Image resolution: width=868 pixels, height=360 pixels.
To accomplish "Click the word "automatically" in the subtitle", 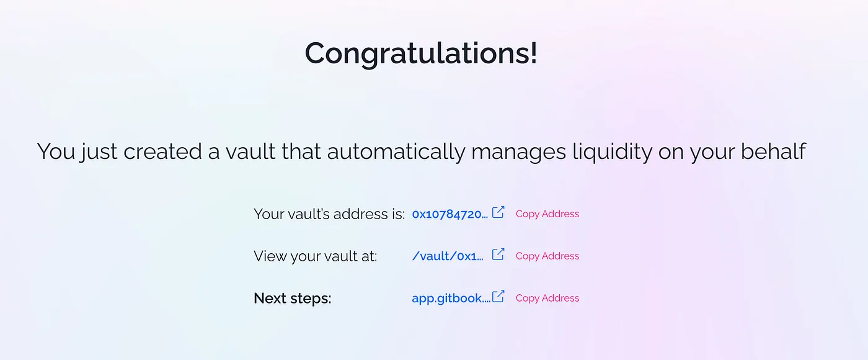I will click(396, 151).
